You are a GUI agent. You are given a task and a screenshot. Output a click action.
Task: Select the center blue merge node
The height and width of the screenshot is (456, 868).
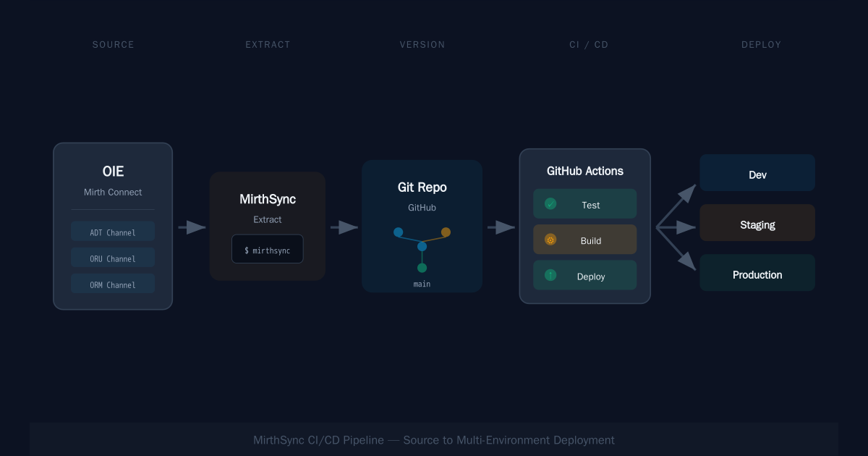click(x=422, y=247)
